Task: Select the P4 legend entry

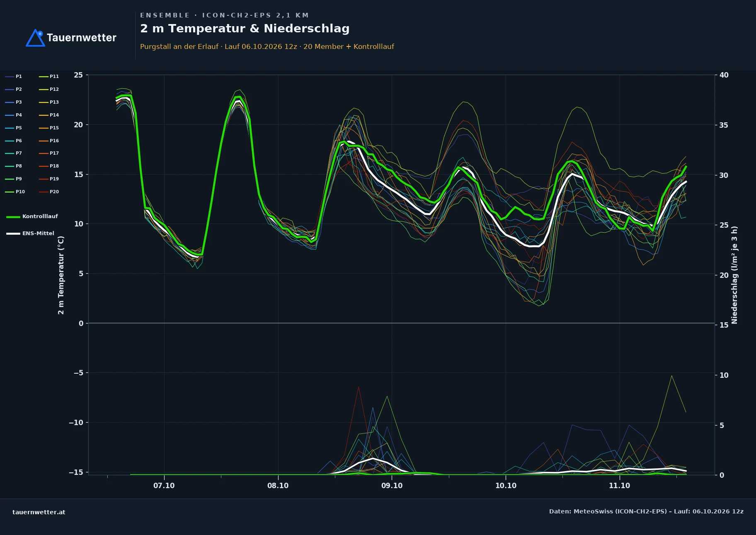Action: pyautogui.click(x=14, y=115)
